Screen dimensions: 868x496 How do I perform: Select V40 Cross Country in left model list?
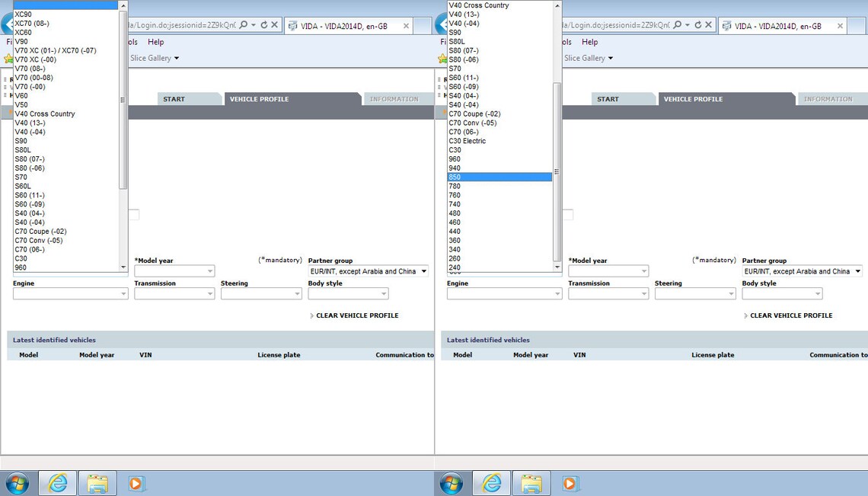pos(66,114)
